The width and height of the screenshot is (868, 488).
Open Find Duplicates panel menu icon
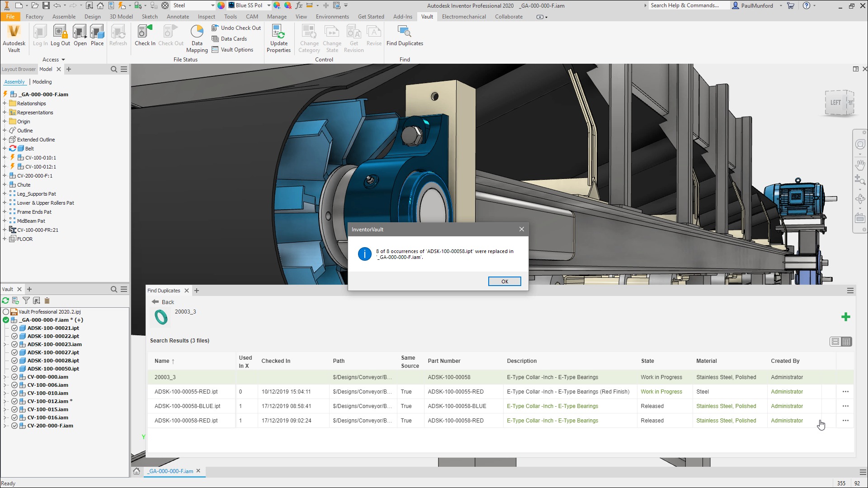[x=850, y=291]
